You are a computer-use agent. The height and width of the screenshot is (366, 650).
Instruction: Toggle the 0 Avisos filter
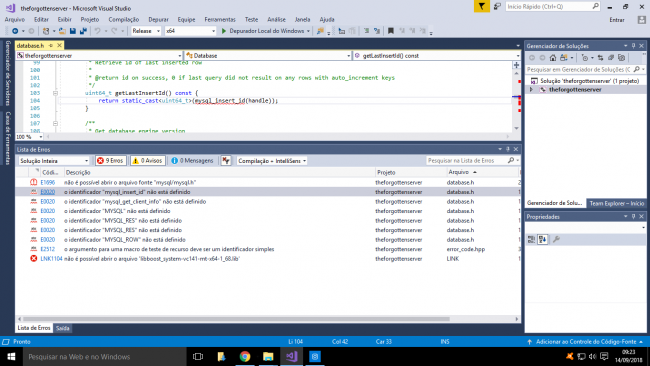[148, 161]
